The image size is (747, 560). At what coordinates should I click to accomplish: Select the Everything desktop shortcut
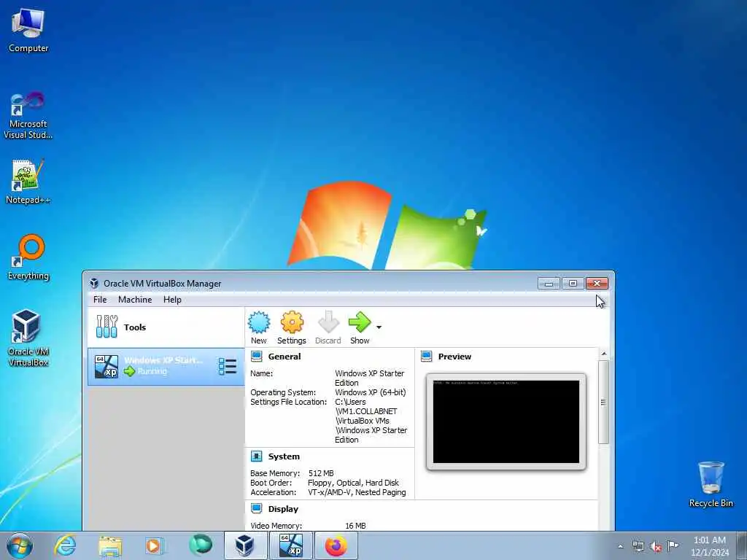[x=28, y=257]
